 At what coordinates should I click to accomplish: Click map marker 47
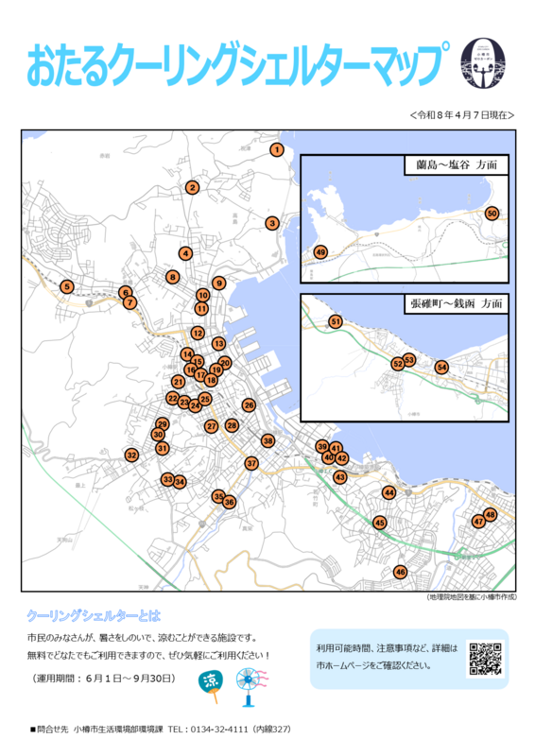(x=478, y=522)
